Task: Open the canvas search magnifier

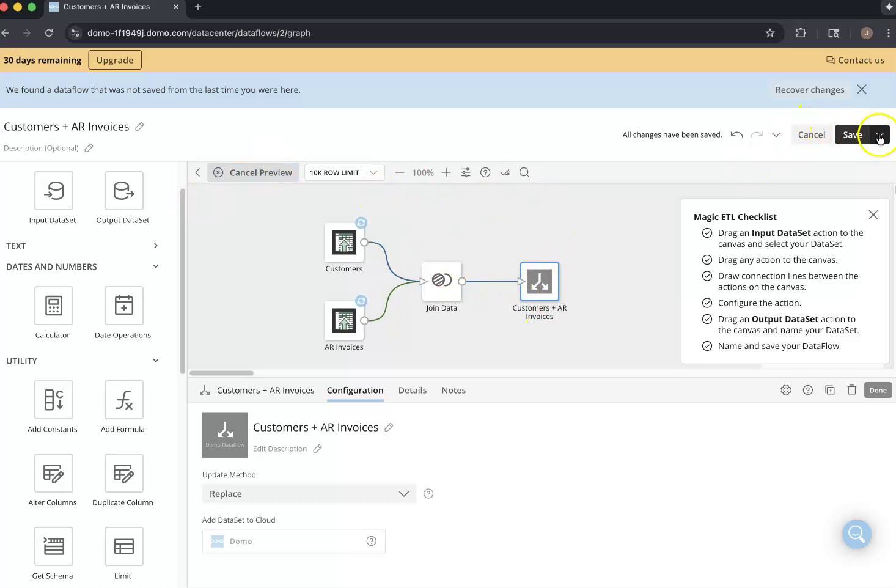Action: coord(524,172)
